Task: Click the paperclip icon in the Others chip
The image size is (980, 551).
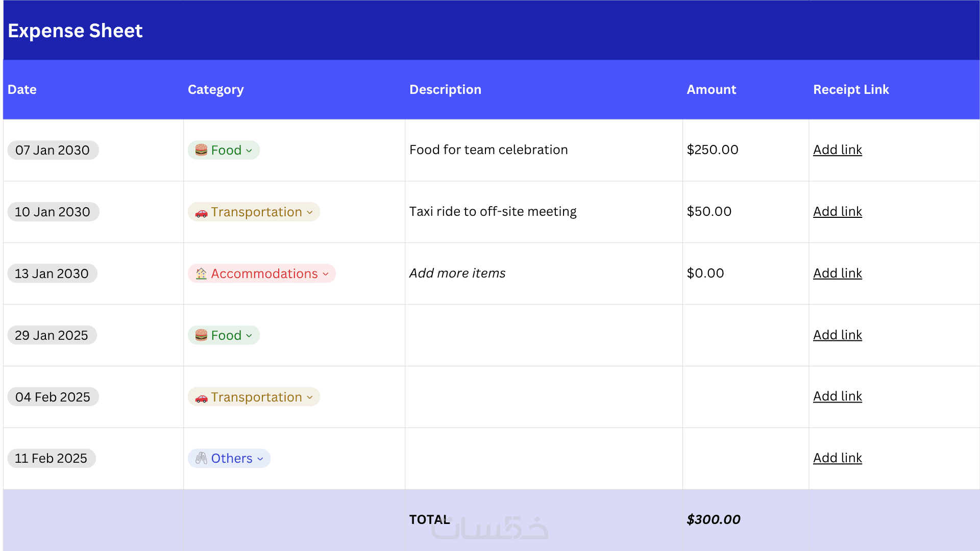Action: (x=201, y=458)
